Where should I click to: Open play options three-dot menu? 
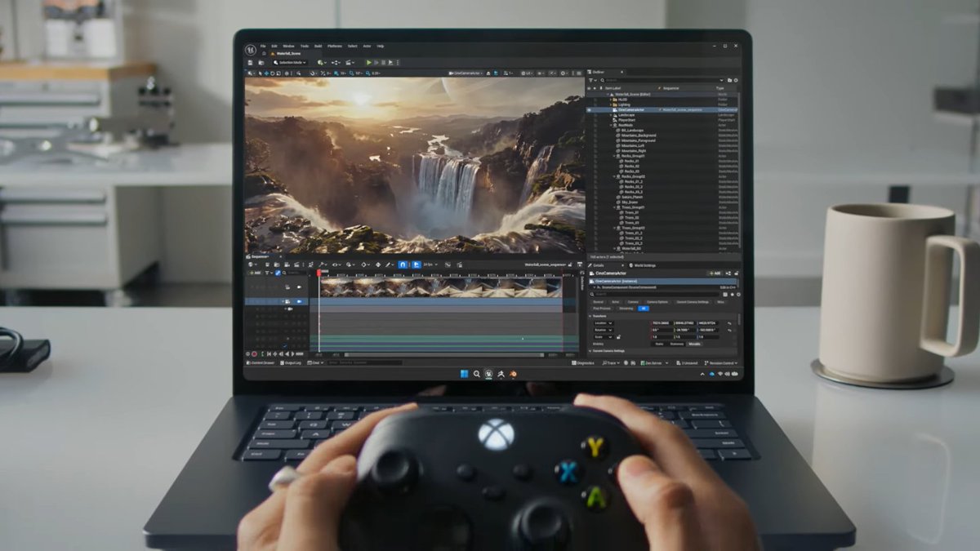tap(398, 63)
